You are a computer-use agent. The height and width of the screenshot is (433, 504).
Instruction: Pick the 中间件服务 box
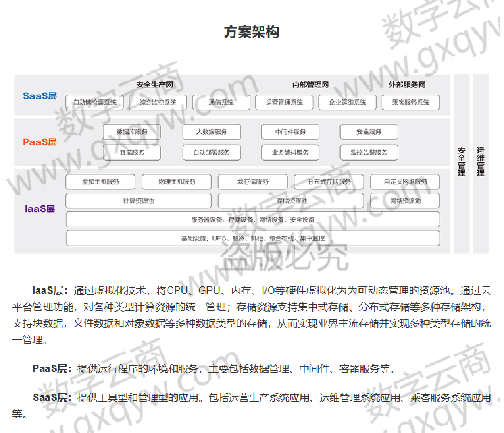click(290, 132)
